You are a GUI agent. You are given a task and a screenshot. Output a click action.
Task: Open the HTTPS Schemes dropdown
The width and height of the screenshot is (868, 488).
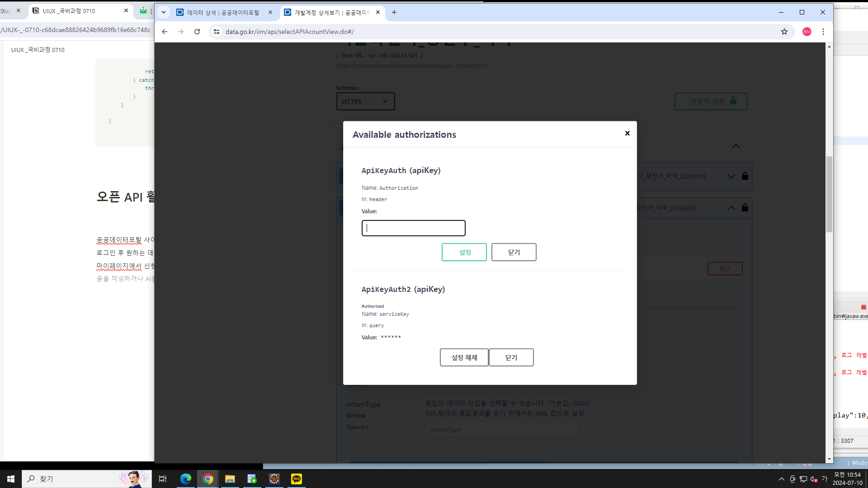365,101
